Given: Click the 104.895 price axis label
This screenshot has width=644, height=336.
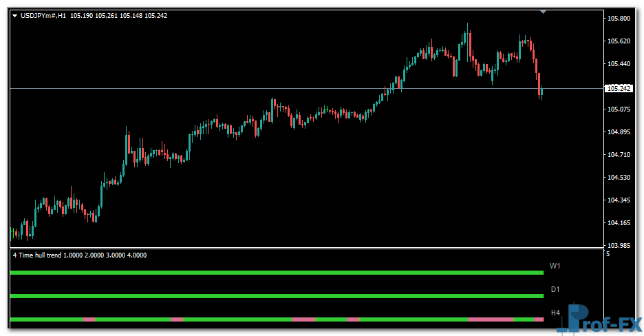Looking at the screenshot, I should coord(619,132).
